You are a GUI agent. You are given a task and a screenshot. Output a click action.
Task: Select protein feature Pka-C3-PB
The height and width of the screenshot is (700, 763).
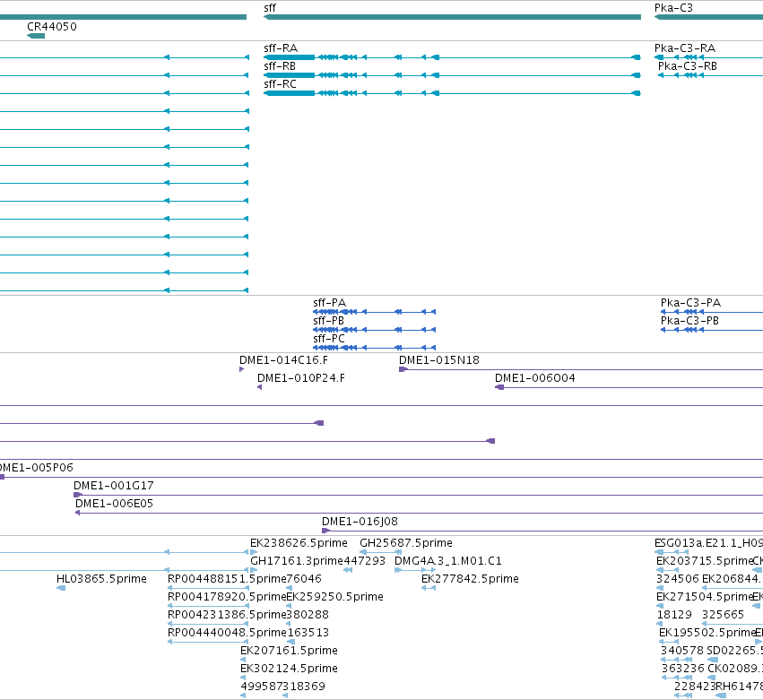[x=711, y=330]
